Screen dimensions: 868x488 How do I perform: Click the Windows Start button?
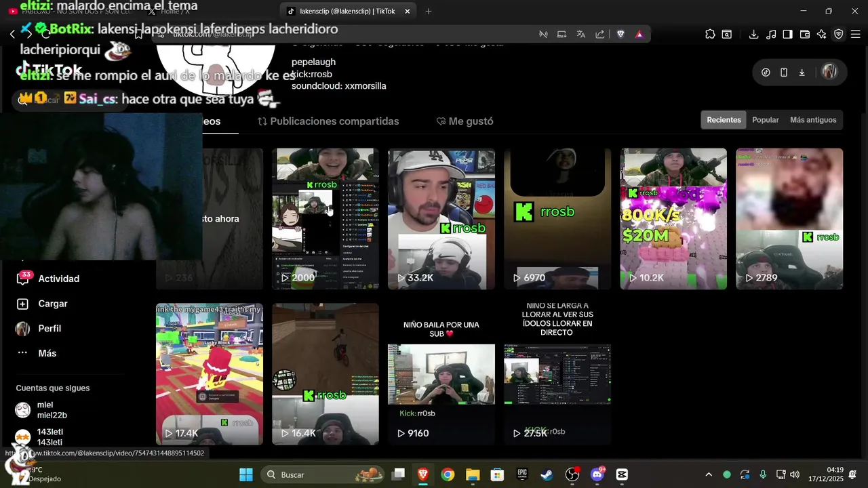[246, 474]
